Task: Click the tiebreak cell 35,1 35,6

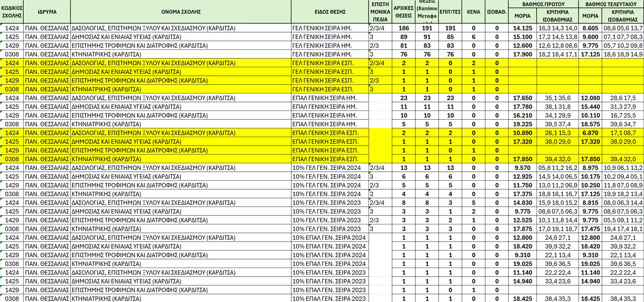Action: (557, 98)
